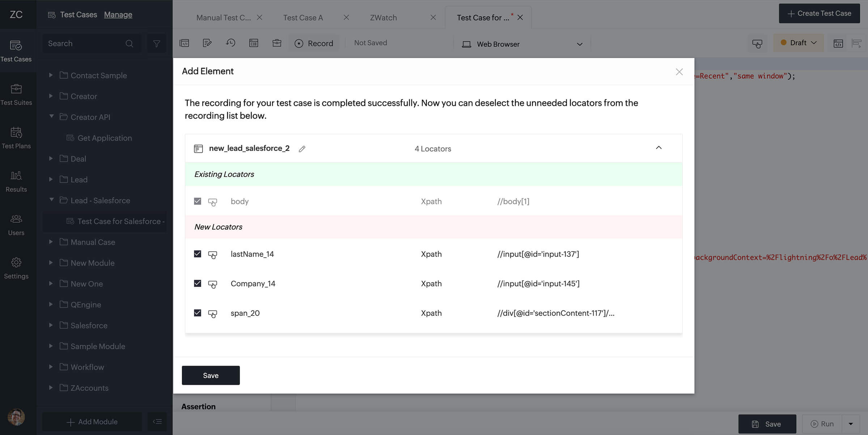Switch to the Test Case A tab
The width and height of the screenshot is (868, 435).
click(x=303, y=18)
